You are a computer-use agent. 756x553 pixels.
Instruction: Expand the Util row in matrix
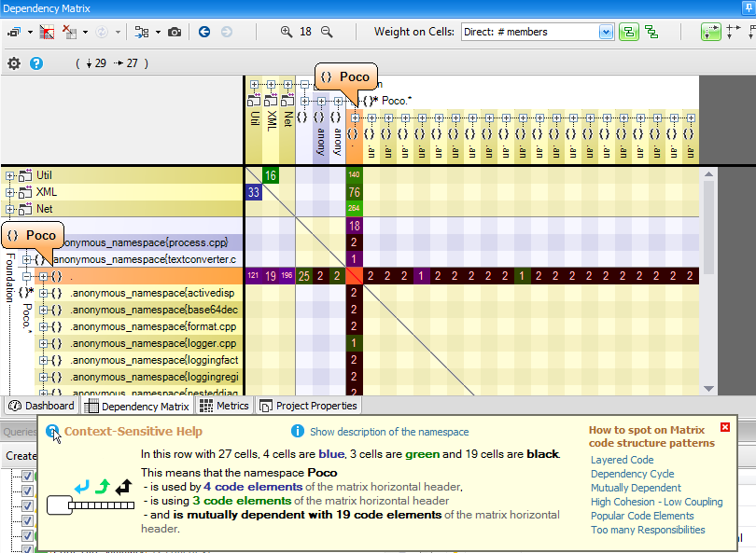pos(10,175)
